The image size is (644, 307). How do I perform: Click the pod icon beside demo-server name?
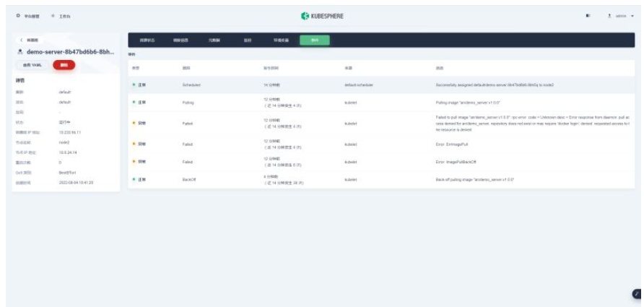point(19,52)
